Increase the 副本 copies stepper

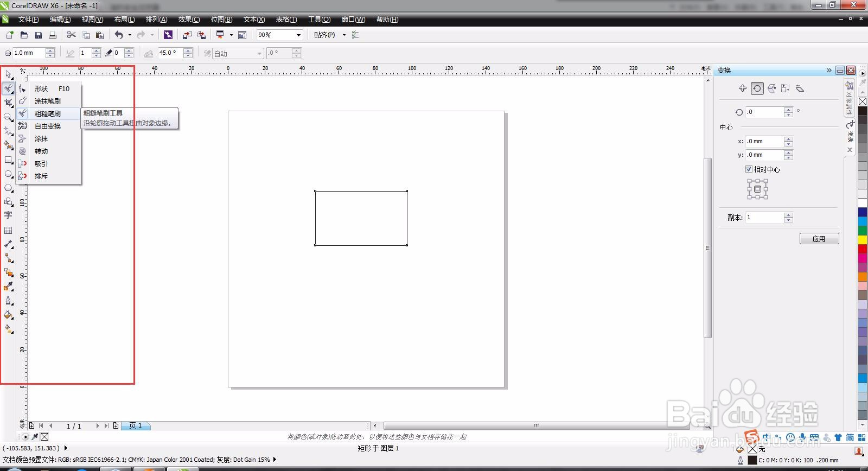pos(789,214)
